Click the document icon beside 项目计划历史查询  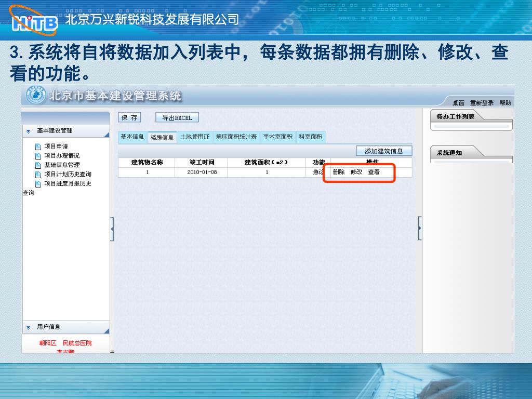(x=38, y=175)
